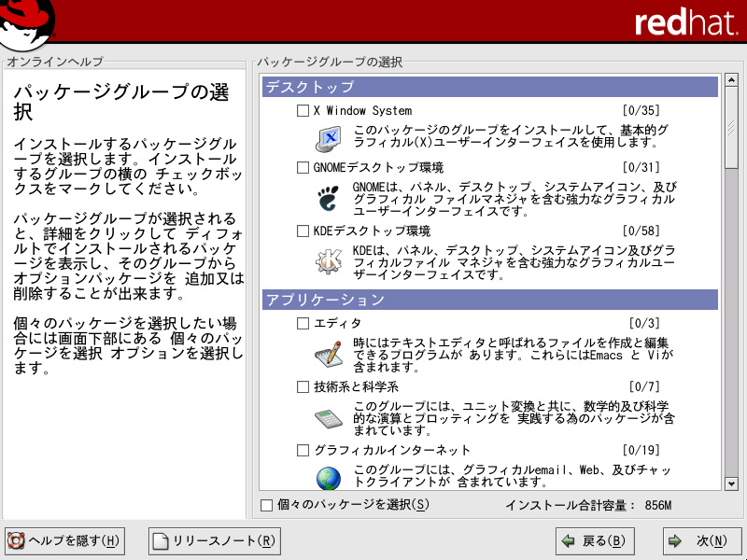Viewport: 747px width, 560px height.
Task: Click the [0/58] count for KDE
Action: (x=641, y=231)
